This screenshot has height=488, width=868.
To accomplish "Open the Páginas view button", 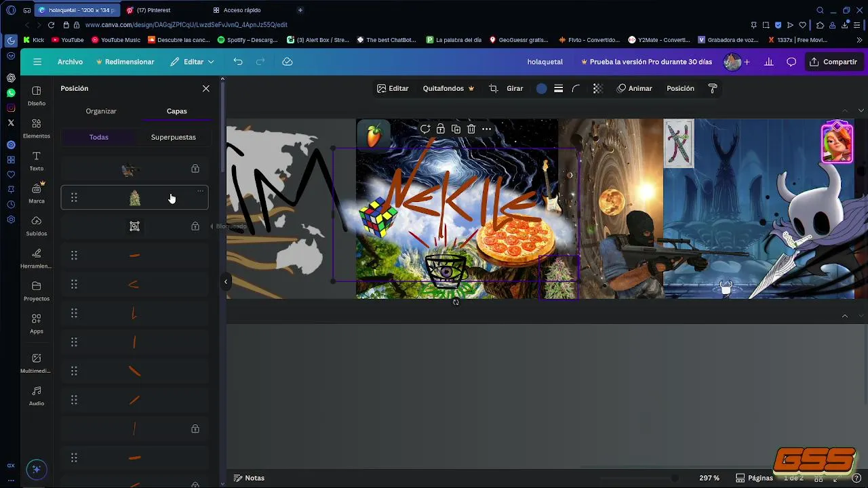I will tap(754, 478).
